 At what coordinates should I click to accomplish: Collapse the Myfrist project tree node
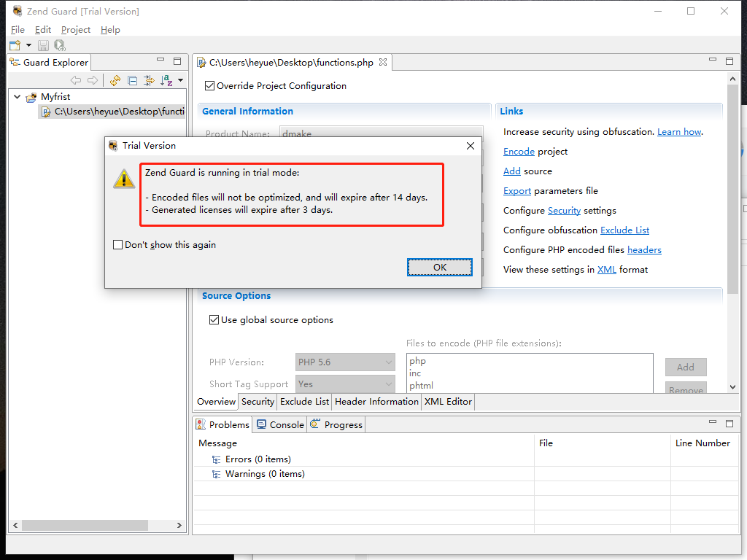pos(18,97)
